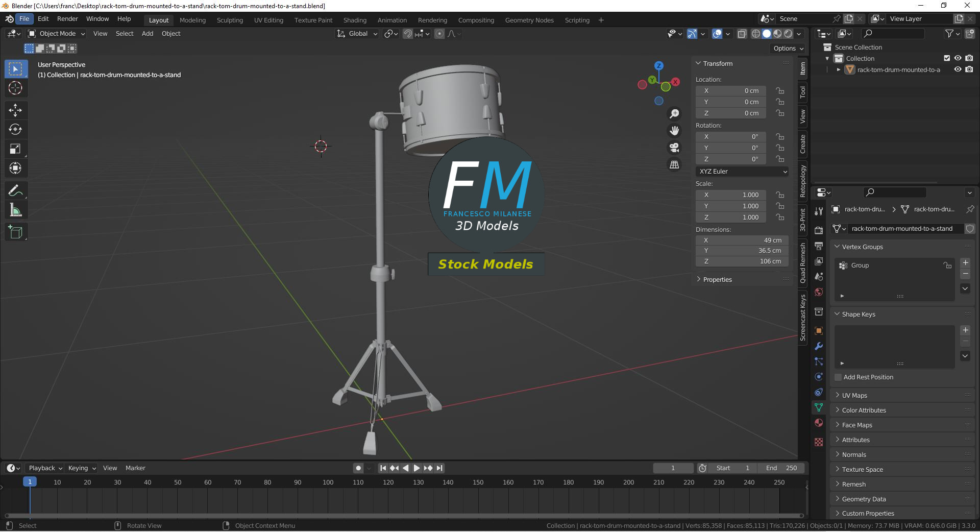Play the animation forward
Screen dimensions: 980x532
coord(416,468)
